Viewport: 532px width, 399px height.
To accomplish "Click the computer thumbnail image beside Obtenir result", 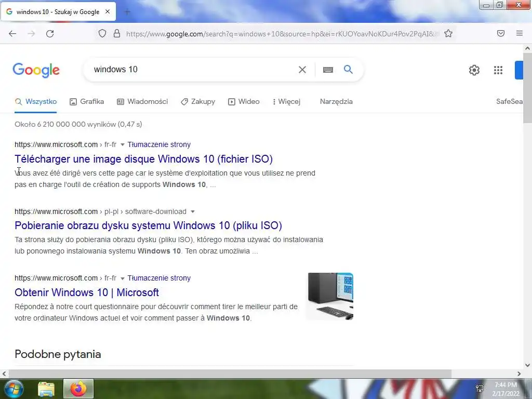I will [329, 296].
